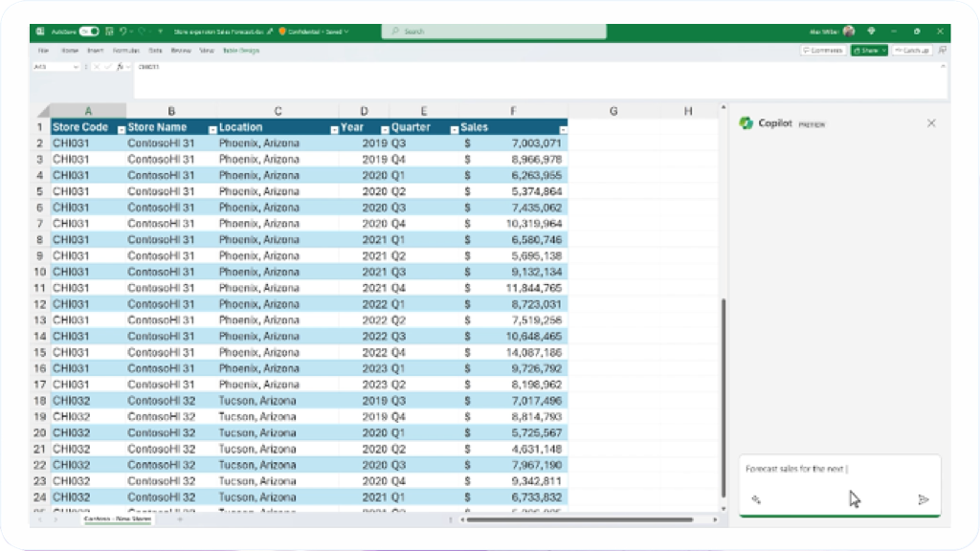Click the scroll up arrow on vertical scrollbar
The image size is (980, 551).
click(x=724, y=107)
